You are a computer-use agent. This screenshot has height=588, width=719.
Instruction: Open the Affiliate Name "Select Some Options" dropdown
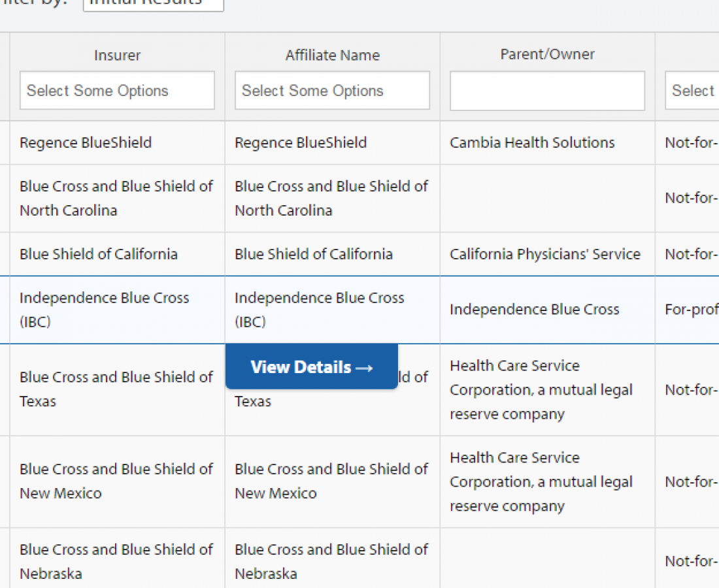[332, 90]
